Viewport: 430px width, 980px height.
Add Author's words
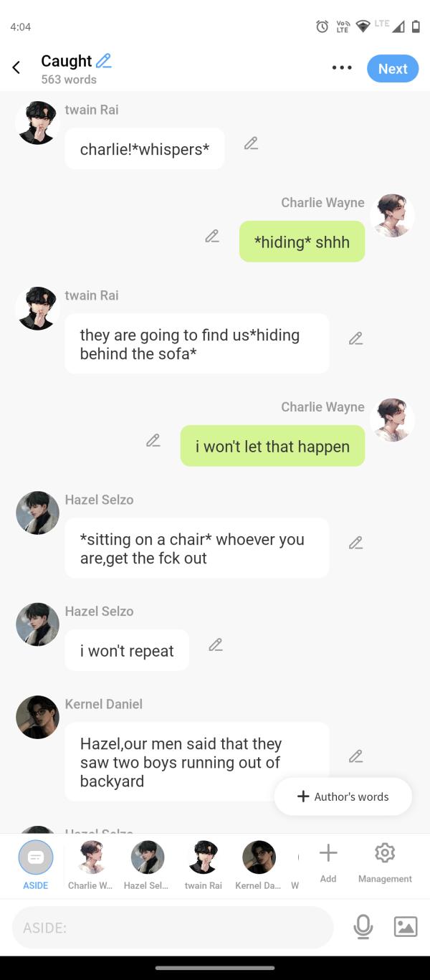point(343,796)
